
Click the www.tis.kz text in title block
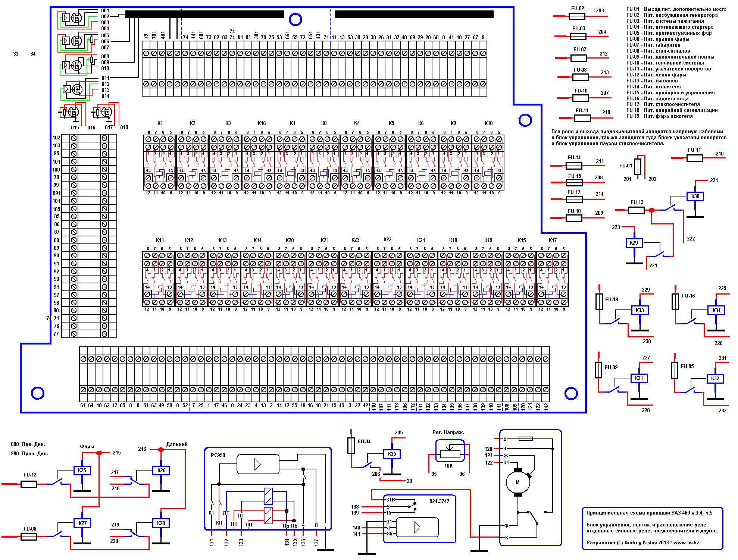(x=686, y=542)
